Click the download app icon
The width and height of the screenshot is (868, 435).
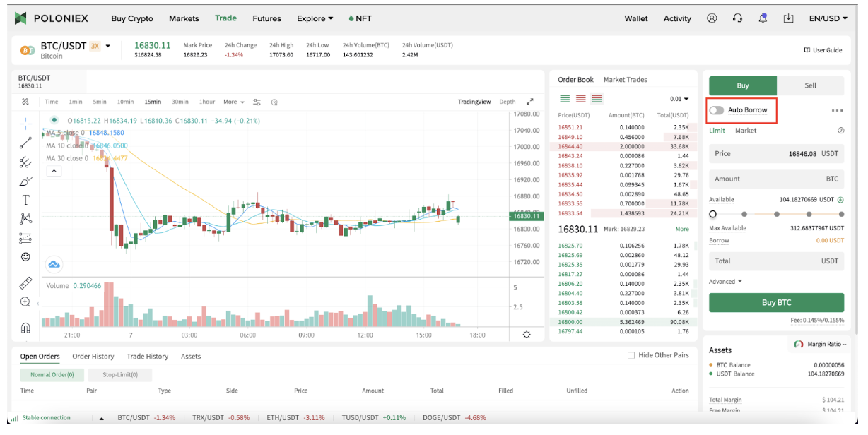click(789, 18)
